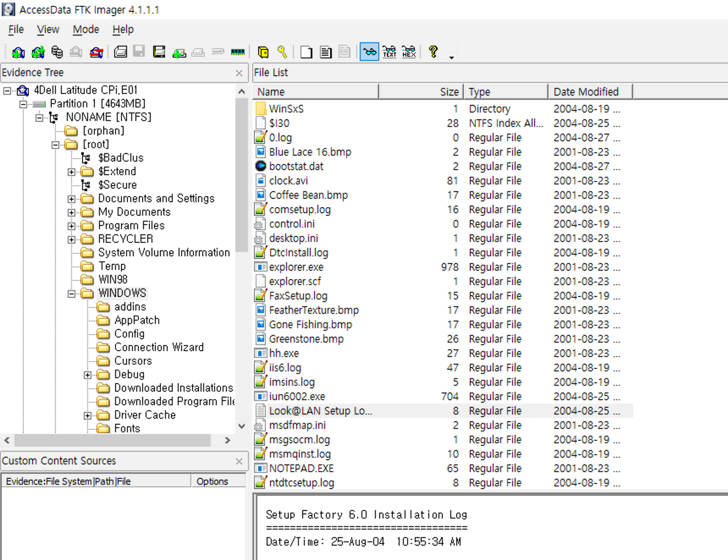
Task: Click Add to Custom Content Image icon
Action: point(179,52)
